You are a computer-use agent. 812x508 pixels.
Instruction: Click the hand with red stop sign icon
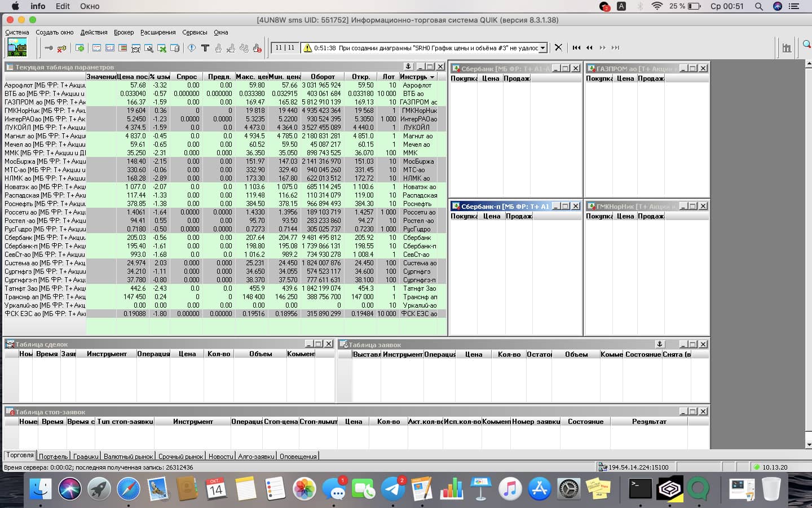[x=257, y=48]
